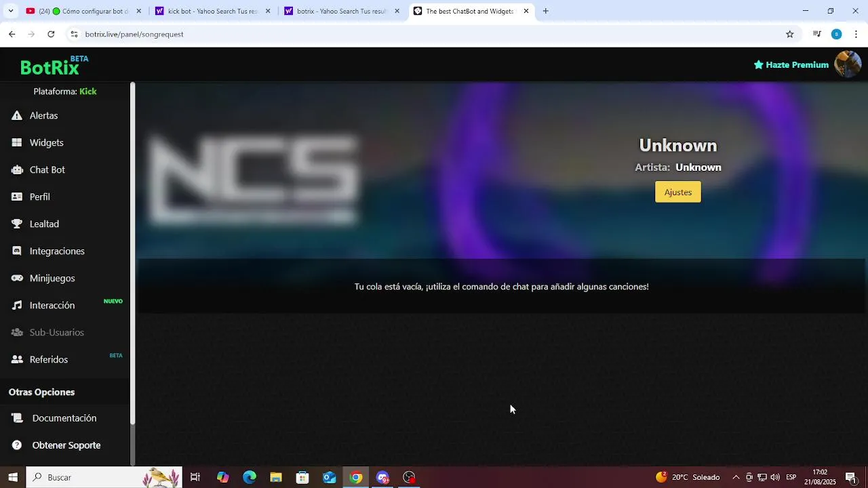Open the user profile avatar
Viewport: 868px width, 488px height.
coord(848,64)
